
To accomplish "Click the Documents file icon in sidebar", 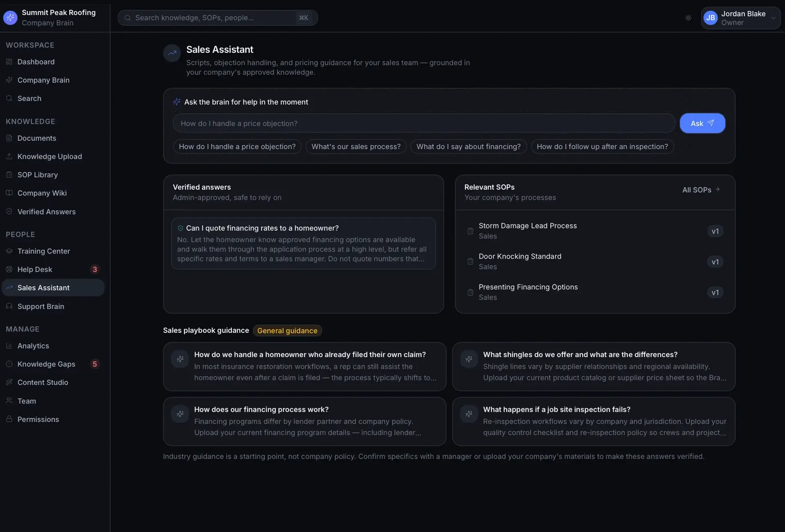I will [x=9, y=138].
